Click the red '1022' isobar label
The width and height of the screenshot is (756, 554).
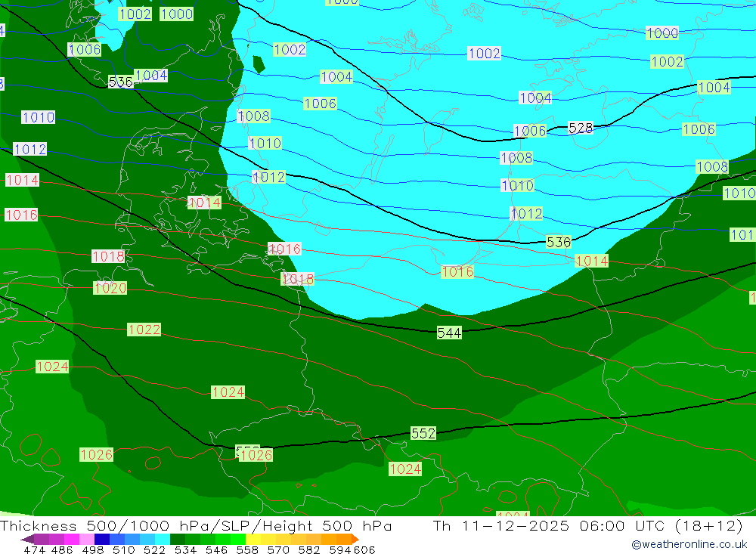144,330
